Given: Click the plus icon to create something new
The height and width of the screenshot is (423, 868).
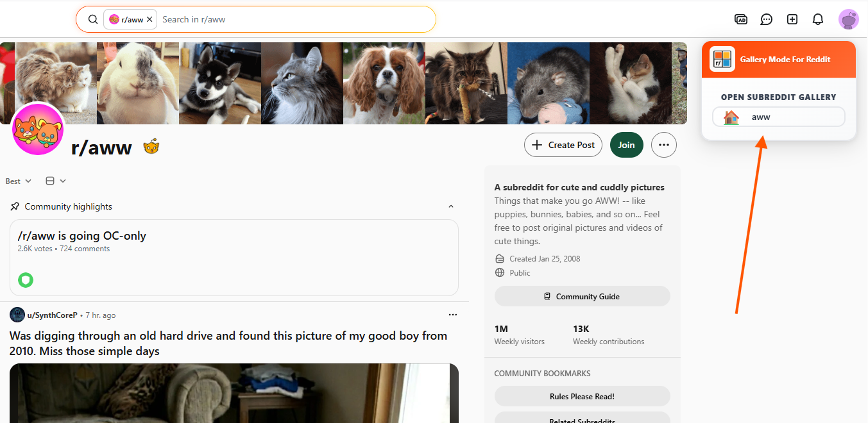Looking at the screenshot, I should coord(792,19).
